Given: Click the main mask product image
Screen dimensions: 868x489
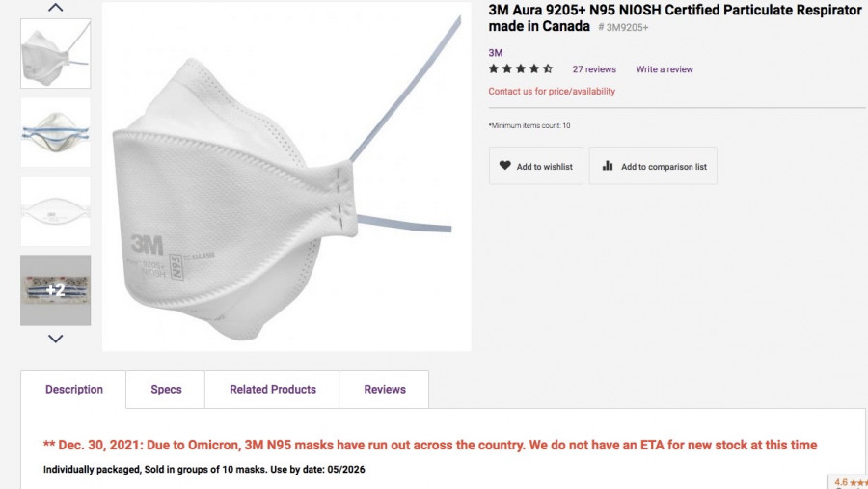Looking at the screenshot, I should [286, 183].
